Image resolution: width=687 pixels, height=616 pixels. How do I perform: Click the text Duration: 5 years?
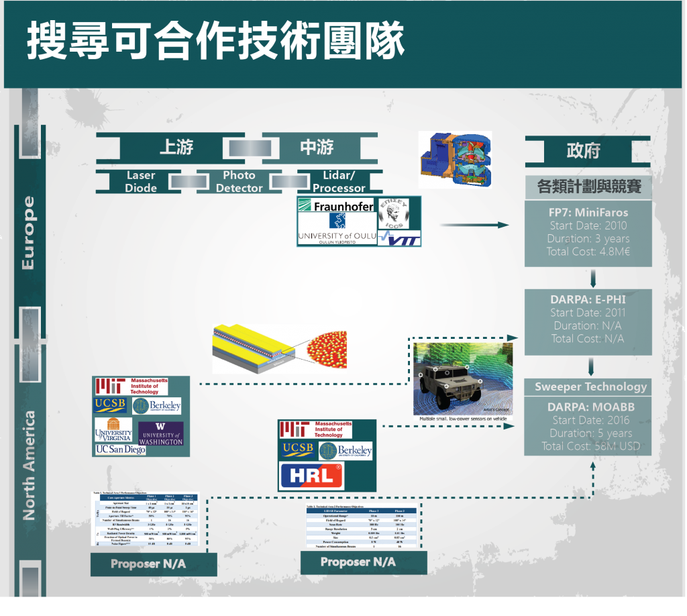pyautogui.click(x=591, y=433)
